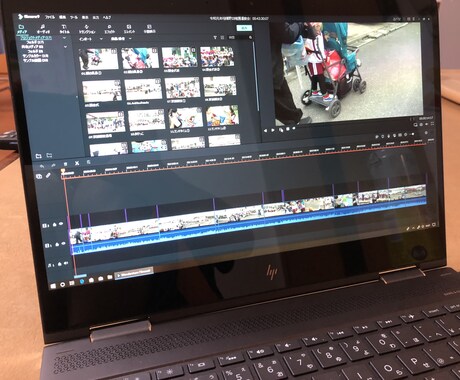Collapse the Shared Media tree arrow
460x380 pixels.
(65, 47)
